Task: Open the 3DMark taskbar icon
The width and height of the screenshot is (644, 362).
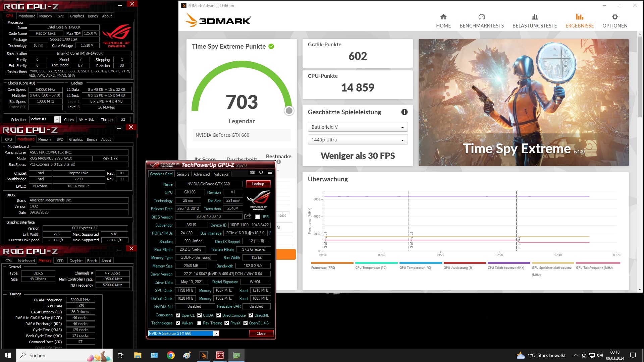Action: pyautogui.click(x=203, y=355)
